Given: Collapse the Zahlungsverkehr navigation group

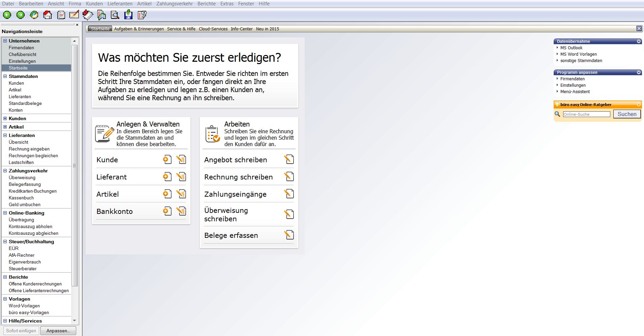Looking at the screenshot, I should [5, 171].
